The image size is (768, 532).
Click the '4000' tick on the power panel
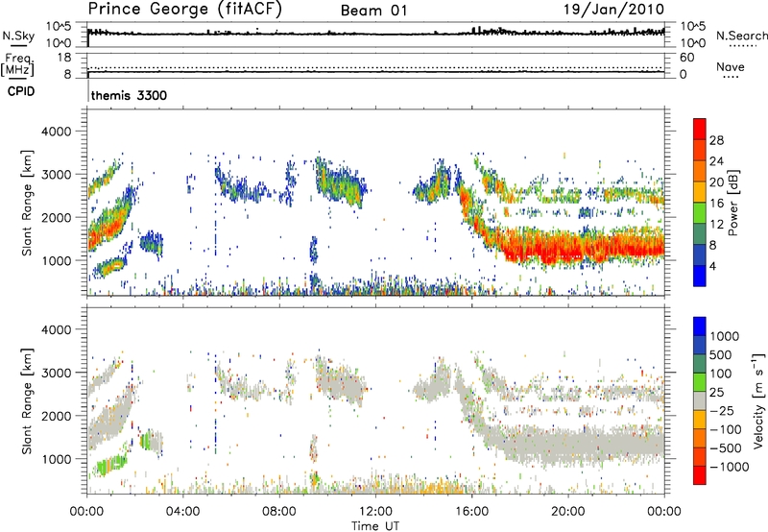pos(57,132)
